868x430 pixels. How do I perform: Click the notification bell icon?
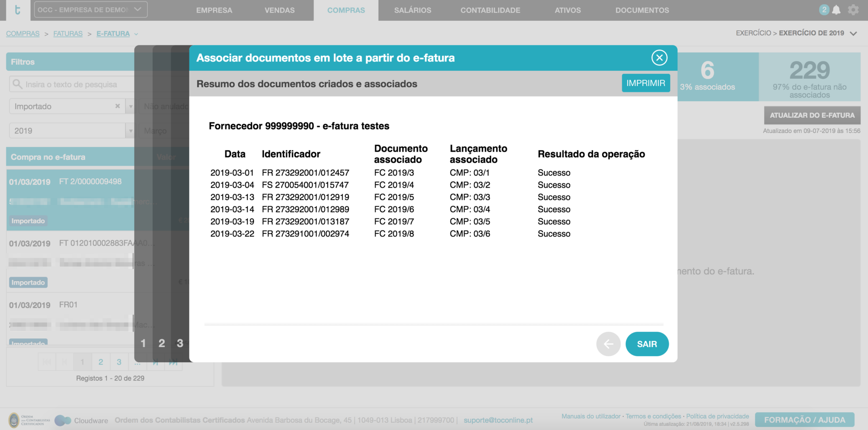click(836, 10)
